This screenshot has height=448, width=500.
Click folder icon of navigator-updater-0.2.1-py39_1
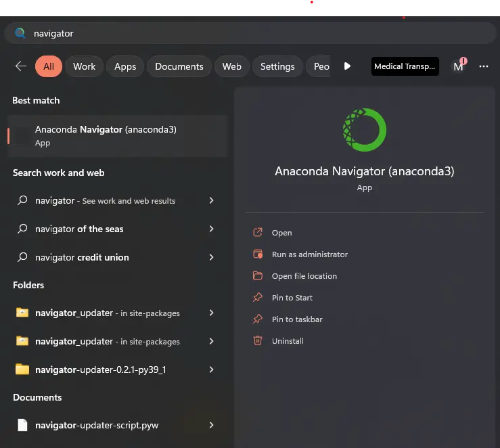point(22,369)
